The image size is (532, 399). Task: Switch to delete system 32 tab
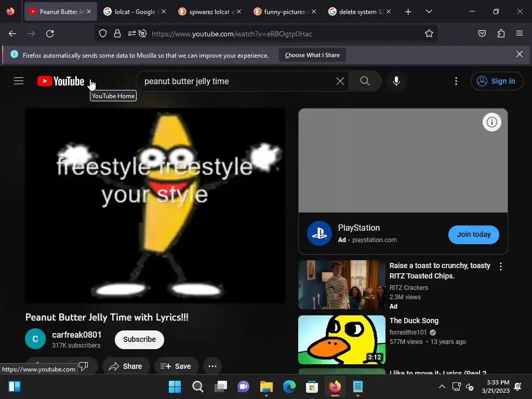coord(360,12)
